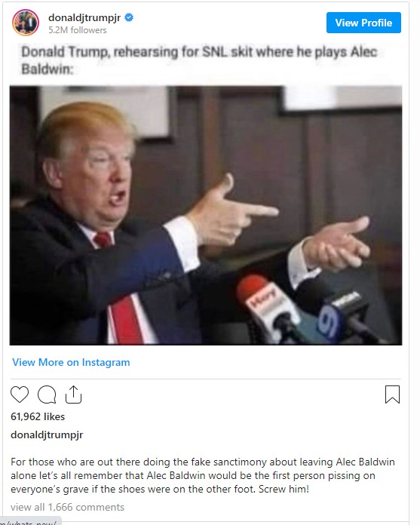Click the View Profile button
Screen dimensions: 420x525
(x=363, y=23)
